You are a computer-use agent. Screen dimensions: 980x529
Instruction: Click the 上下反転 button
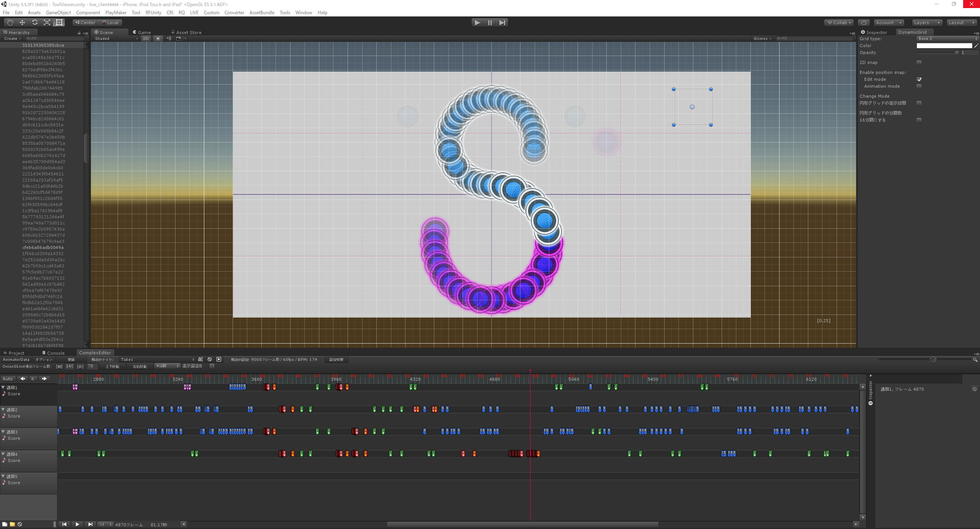coord(112,367)
